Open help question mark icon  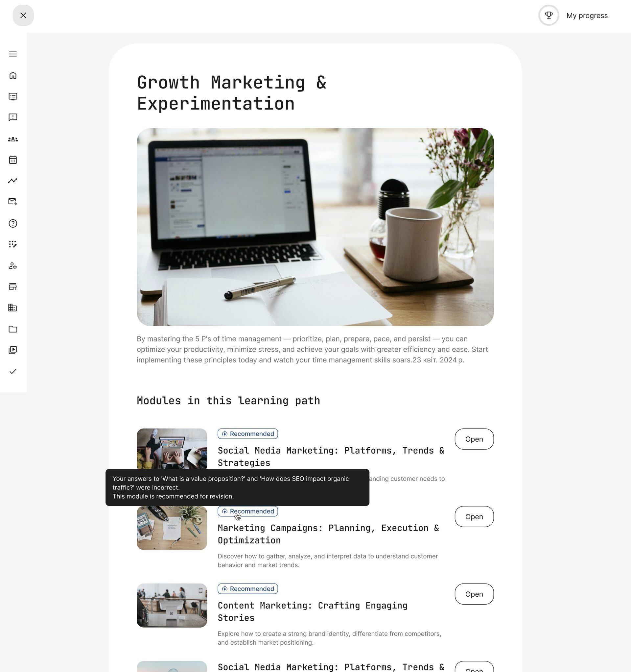[x=13, y=223]
